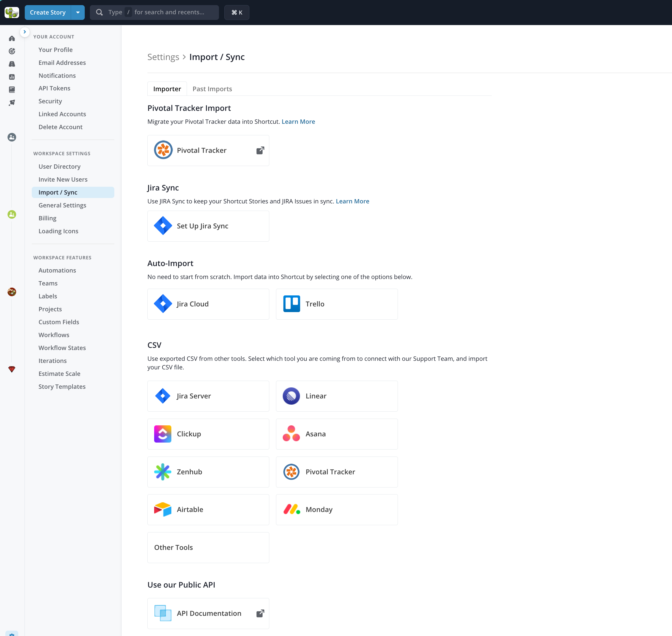
Task: Expand the collapsed sidebar with the chevron
Action: point(25,31)
